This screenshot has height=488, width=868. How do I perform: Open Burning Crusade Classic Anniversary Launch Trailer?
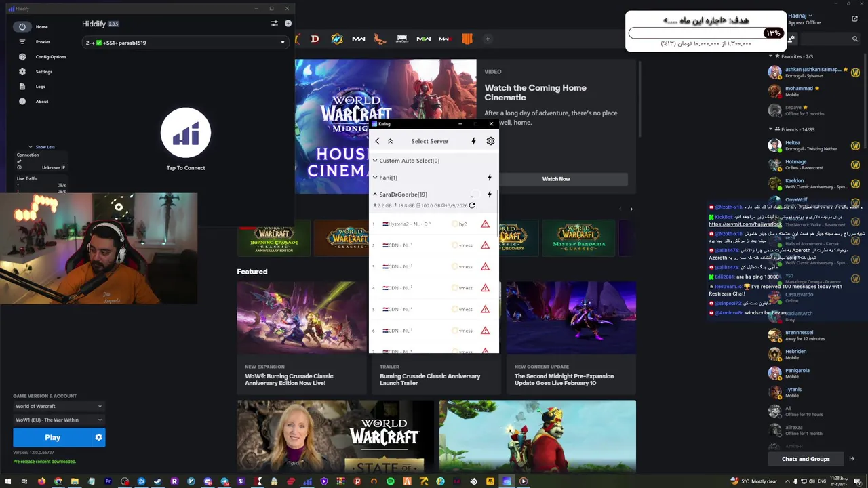coord(435,374)
